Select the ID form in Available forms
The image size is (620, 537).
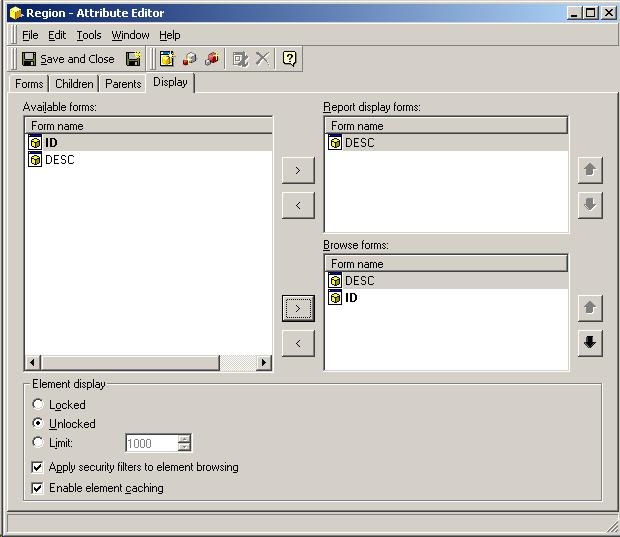51,143
